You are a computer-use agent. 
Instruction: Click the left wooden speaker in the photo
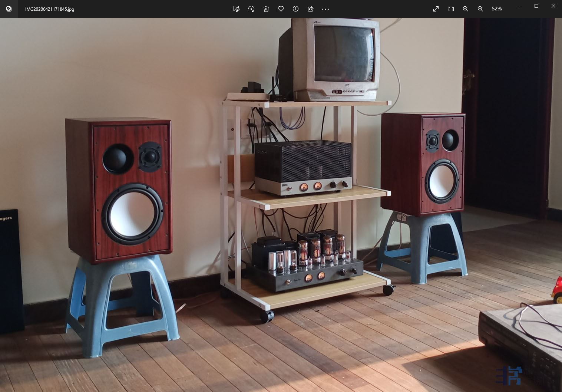coord(119,189)
